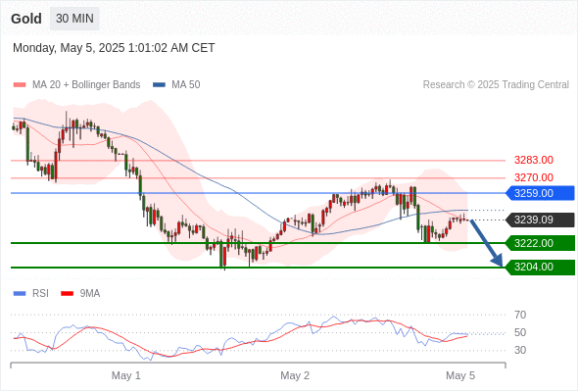Click the May 5 date axis label
This screenshot has width=578, height=392.
(460, 375)
